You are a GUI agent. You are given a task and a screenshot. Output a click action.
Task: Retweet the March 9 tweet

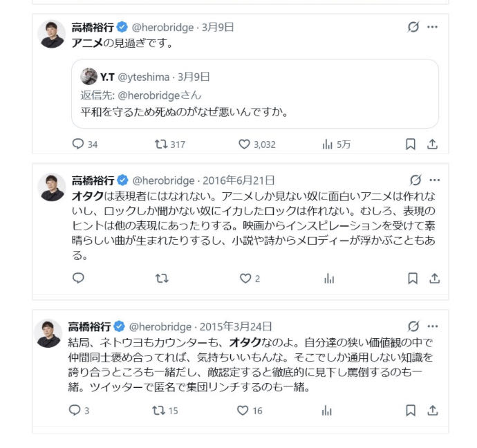(160, 144)
